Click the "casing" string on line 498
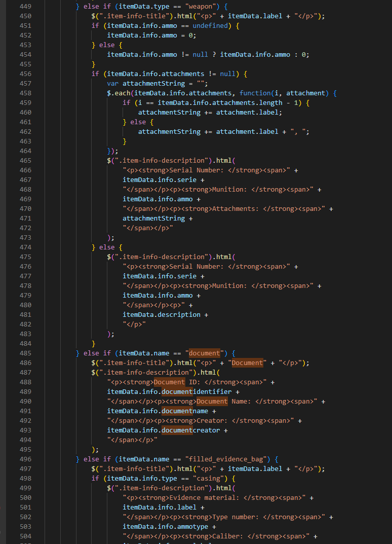 click(x=208, y=479)
